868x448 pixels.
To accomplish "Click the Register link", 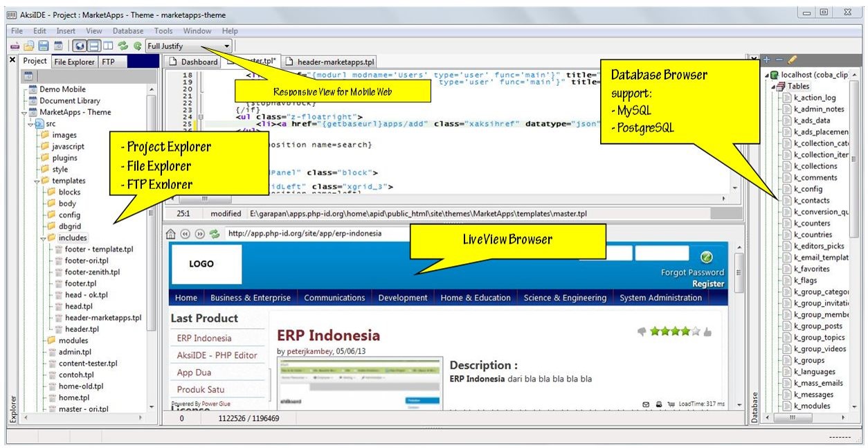I will click(x=708, y=283).
